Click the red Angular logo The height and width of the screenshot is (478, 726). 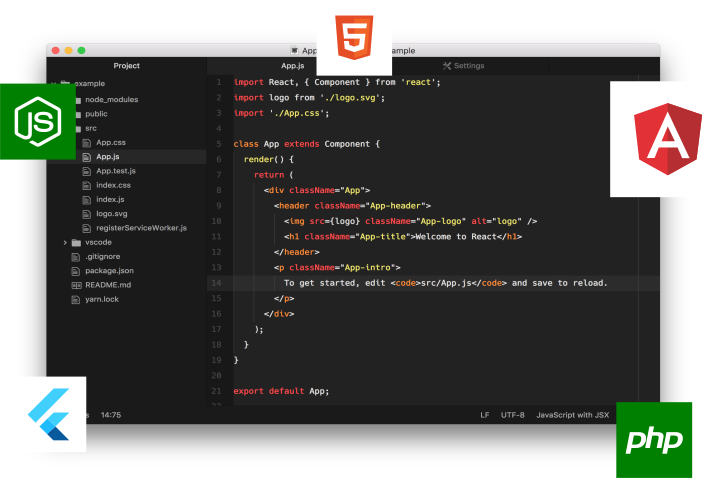[x=665, y=139]
